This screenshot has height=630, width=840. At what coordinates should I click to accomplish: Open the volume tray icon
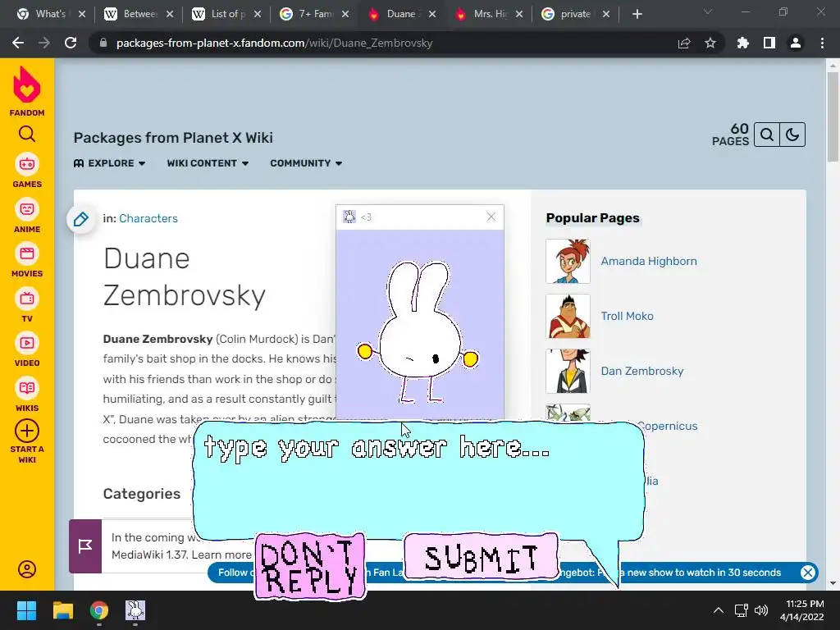(x=761, y=610)
